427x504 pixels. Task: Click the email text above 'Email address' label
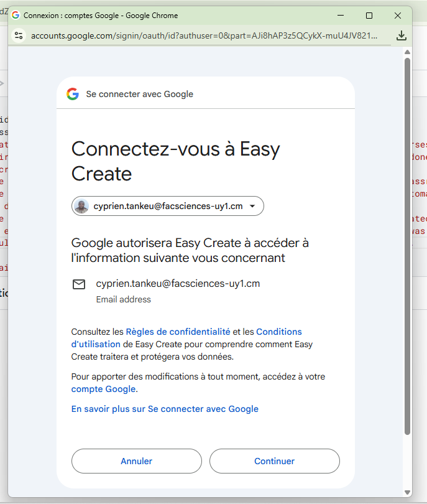178,284
